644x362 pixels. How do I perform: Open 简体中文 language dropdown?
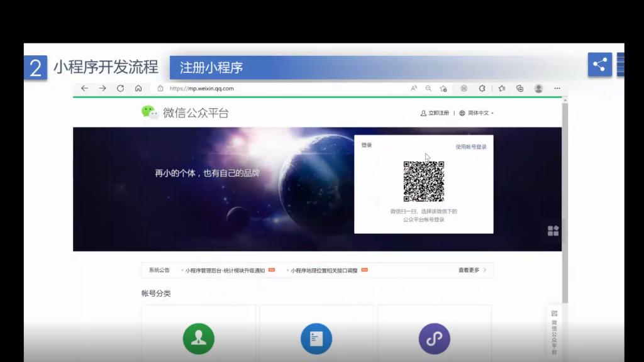coord(480,113)
